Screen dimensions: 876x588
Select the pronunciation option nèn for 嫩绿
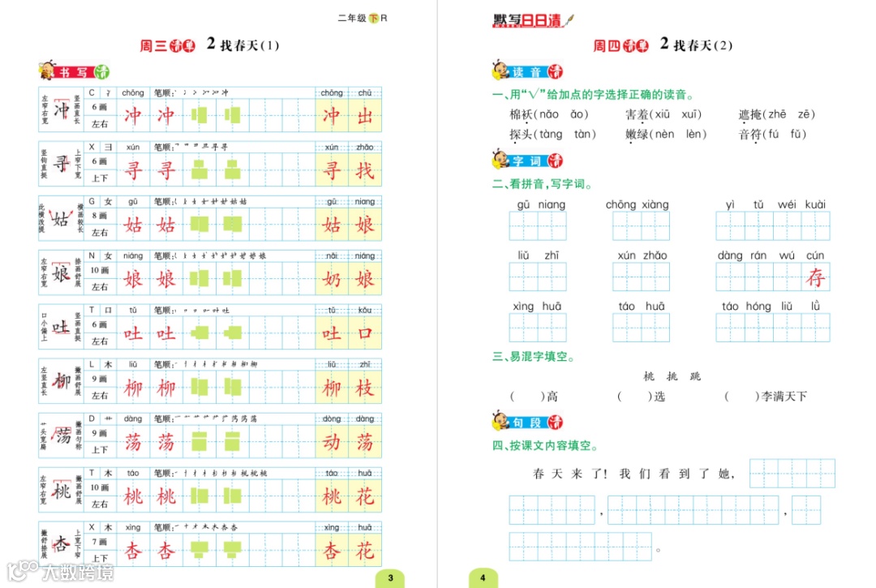tap(664, 135)
